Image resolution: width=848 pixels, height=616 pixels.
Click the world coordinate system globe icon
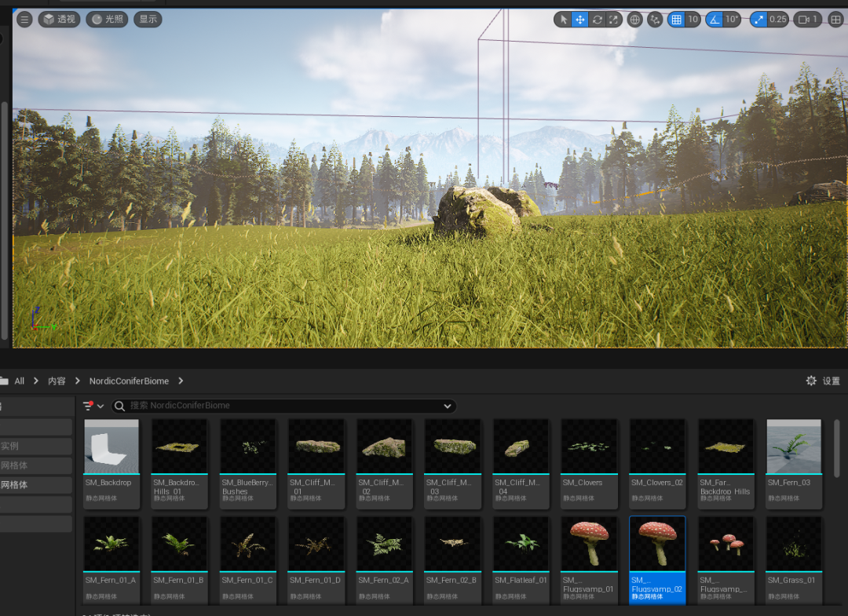tap(635, 20)
